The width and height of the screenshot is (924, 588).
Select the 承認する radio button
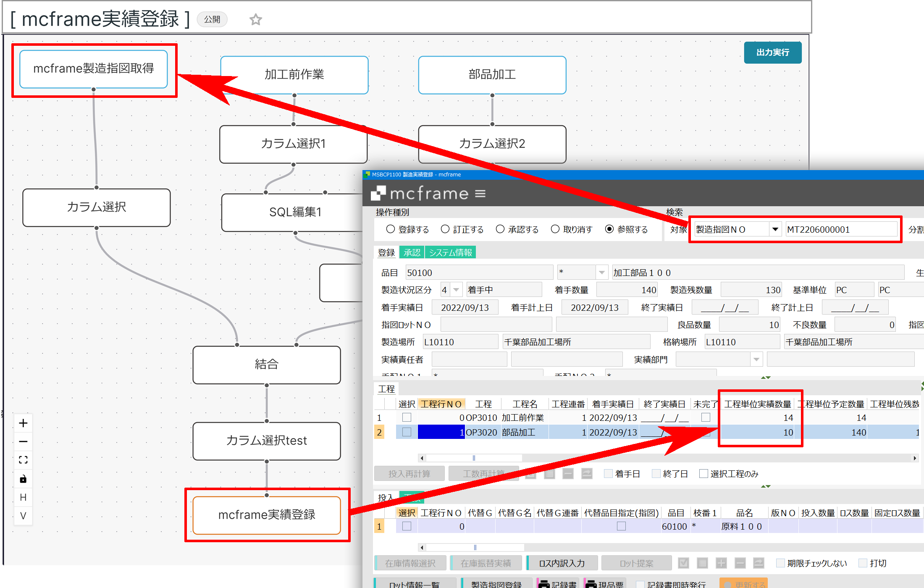pyautogui.click(x=500, y=229)
